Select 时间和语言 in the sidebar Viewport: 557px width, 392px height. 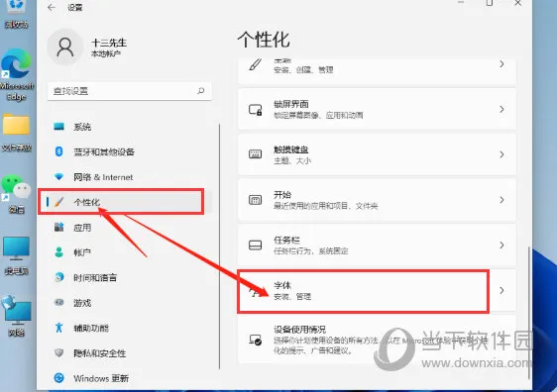[129, 277]
